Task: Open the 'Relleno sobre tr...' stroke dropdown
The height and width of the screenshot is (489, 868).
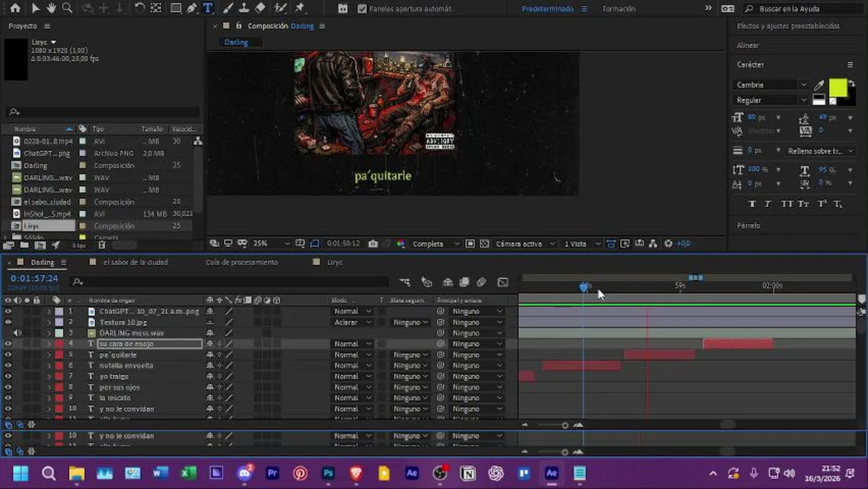Action: pyautogui.click(x=819, y=151)
